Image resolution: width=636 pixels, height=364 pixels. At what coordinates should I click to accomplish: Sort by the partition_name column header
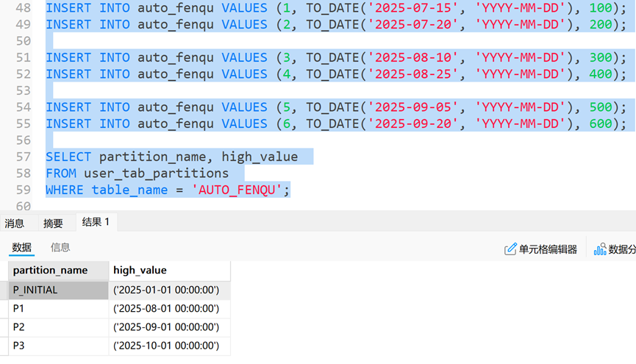[x=51, y=271]
